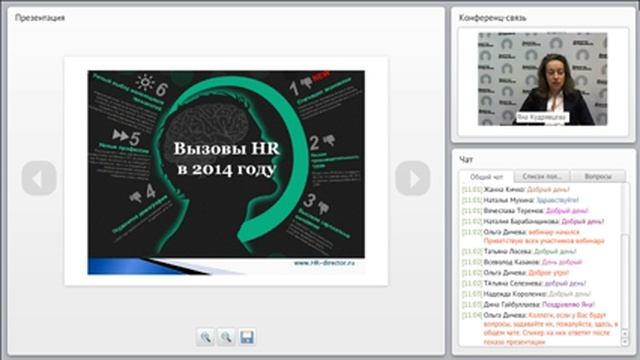Click the Вызовы HR в 2014 году slide
Viewport: 640px width, 360px height.
click(x=226, y=172)
